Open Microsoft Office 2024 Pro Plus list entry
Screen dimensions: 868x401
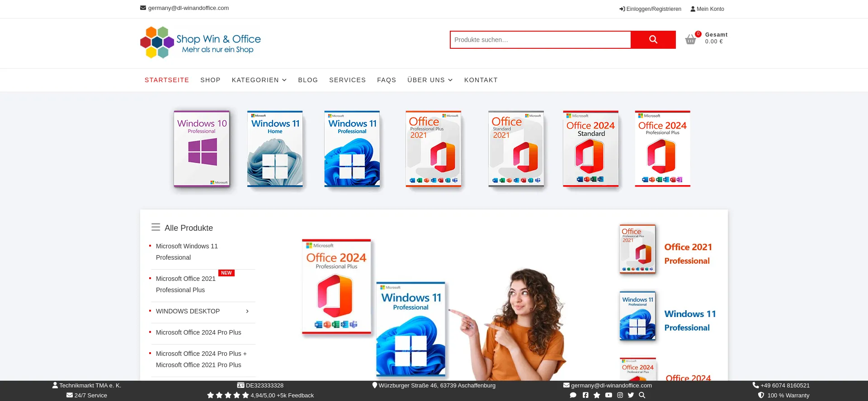(198, 332)
